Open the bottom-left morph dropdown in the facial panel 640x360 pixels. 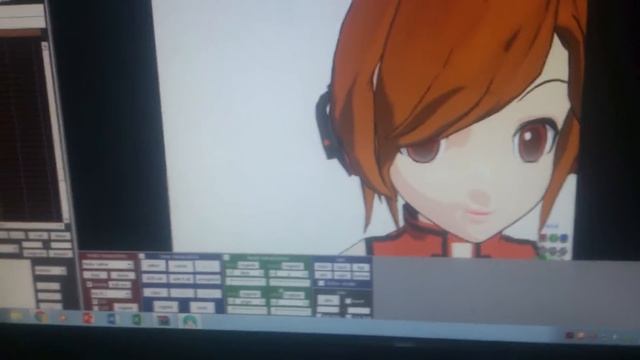247,302
